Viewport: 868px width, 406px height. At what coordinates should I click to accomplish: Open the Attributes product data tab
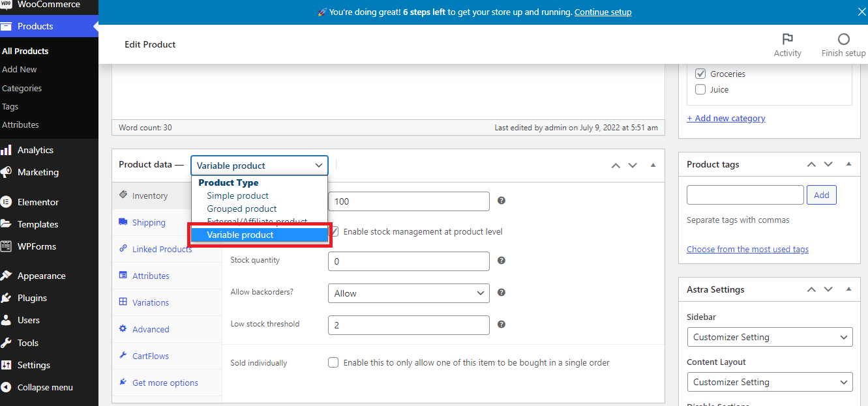[x=150, y=276]
